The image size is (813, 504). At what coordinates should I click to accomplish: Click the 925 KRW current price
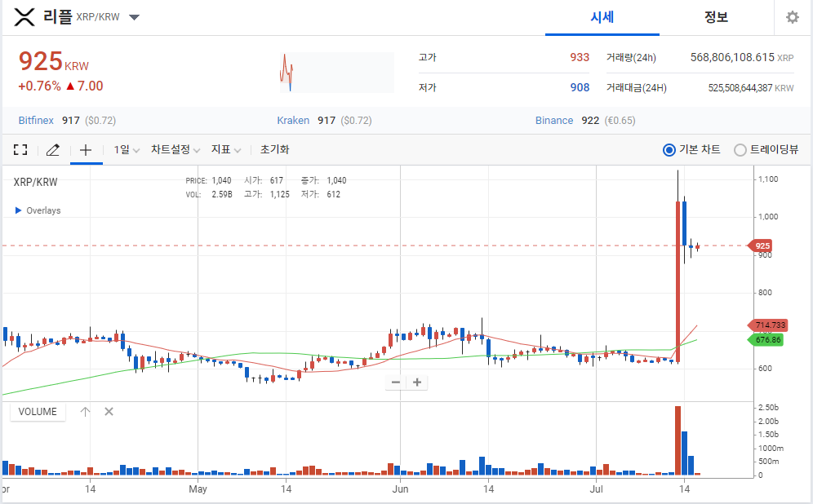tap(53, 62)
